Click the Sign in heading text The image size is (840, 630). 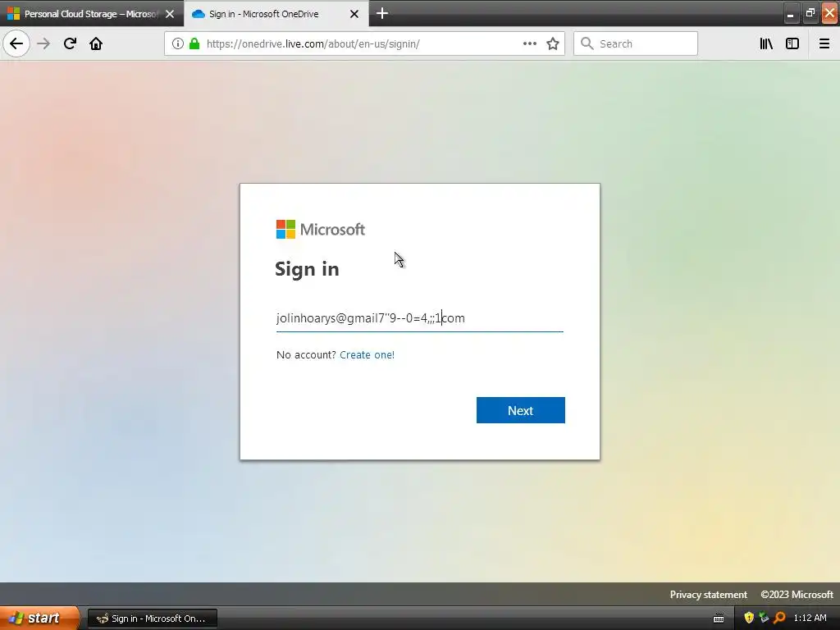pos(307,269)
